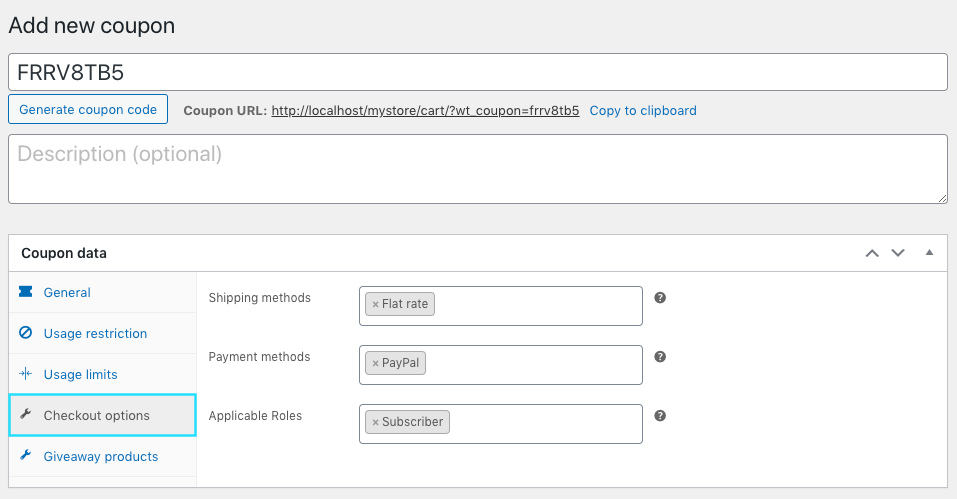Switch to Usage limits tab
Image resolution: width=957 pixels, height=499 pixels.
pyautogui.click(x=103, y=374)
